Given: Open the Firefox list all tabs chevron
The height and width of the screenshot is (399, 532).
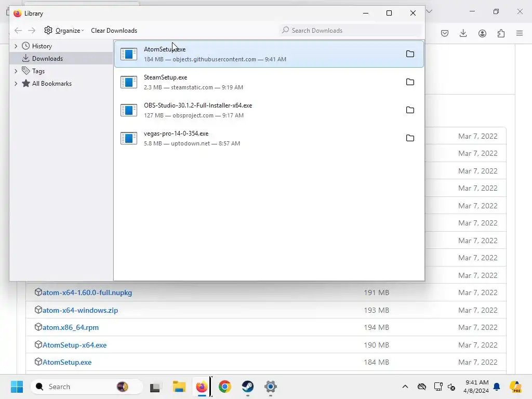Looking at the screenshot, I should (x=429, y=11).
